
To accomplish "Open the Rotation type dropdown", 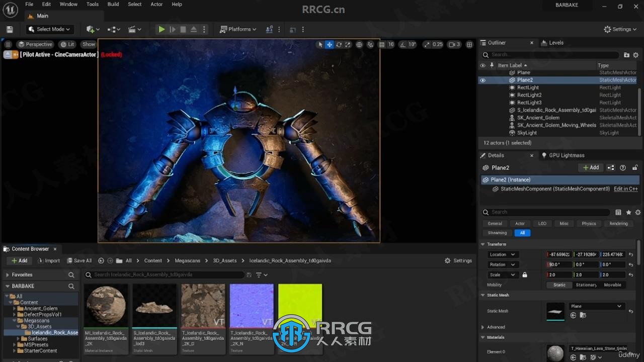I will click(502, 264).
